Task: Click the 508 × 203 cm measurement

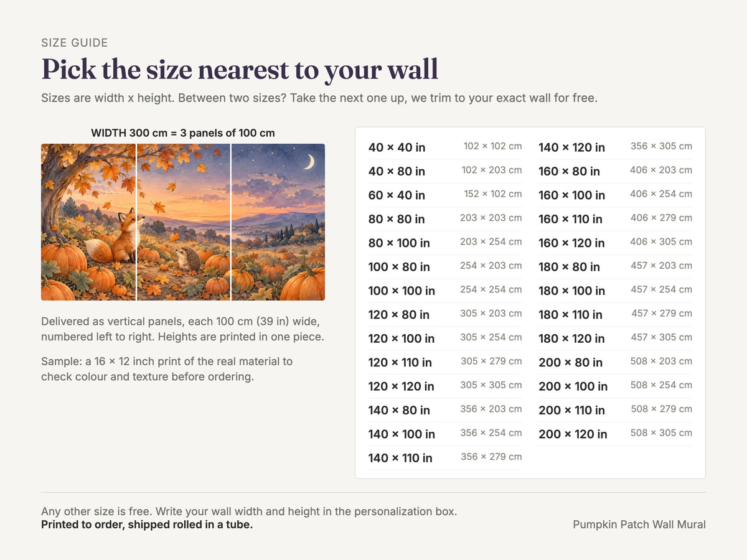Action: pyautogui.click(x=661, y=361)
